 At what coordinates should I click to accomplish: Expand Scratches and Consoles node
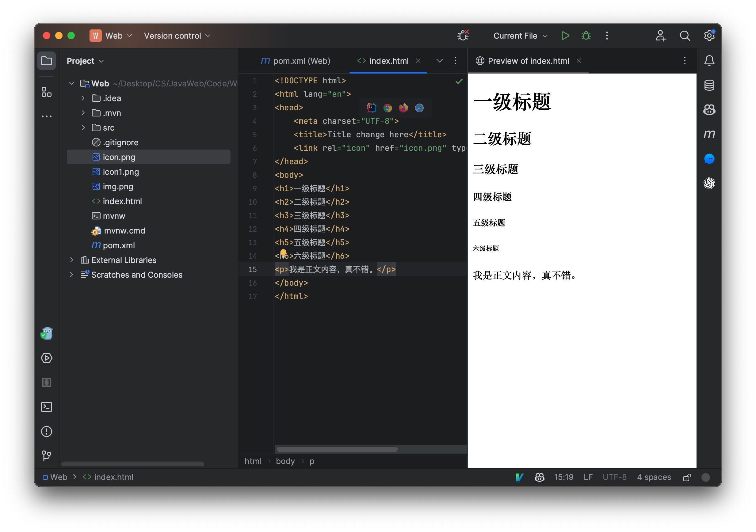pyautogui.click(x=71, y=275)
